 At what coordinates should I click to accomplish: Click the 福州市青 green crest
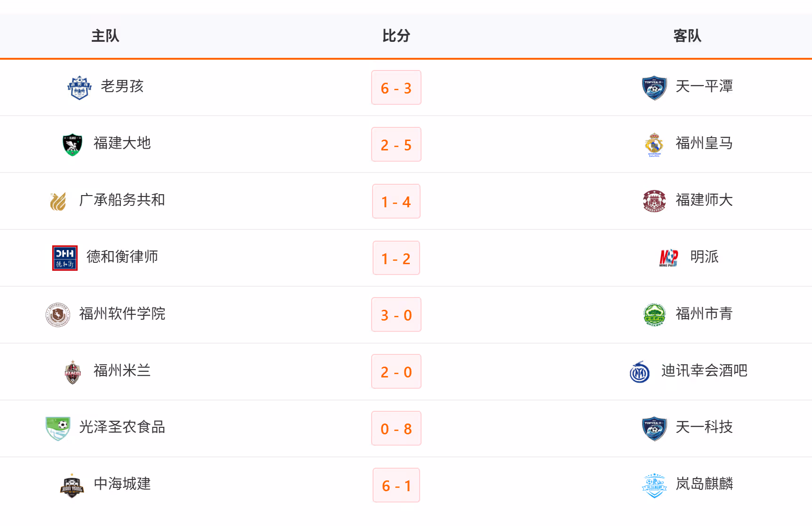(654, 314)
